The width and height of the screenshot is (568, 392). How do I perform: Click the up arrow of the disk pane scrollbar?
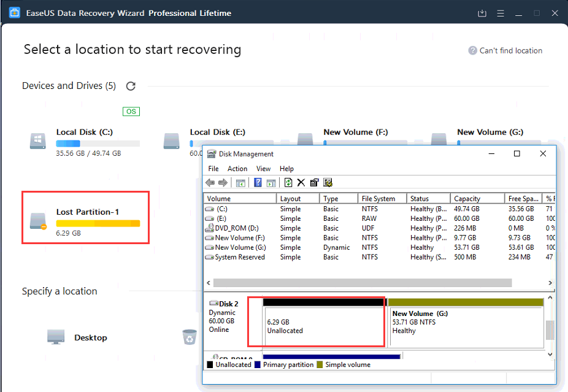point(550,298)
